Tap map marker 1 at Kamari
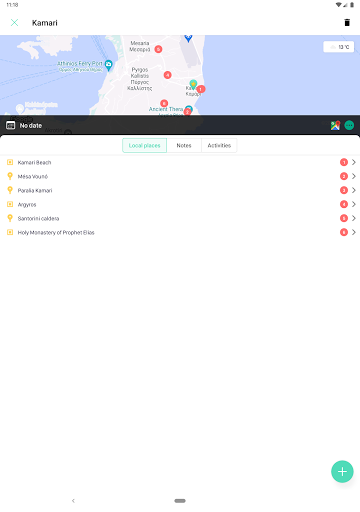The image size is (360, 512). point(201,89)
